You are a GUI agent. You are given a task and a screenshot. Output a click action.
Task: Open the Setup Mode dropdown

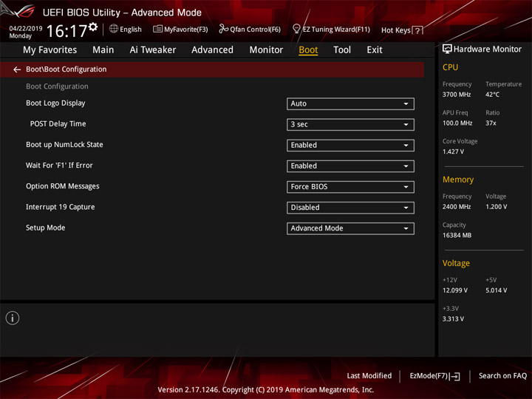(x=350, y=228)
